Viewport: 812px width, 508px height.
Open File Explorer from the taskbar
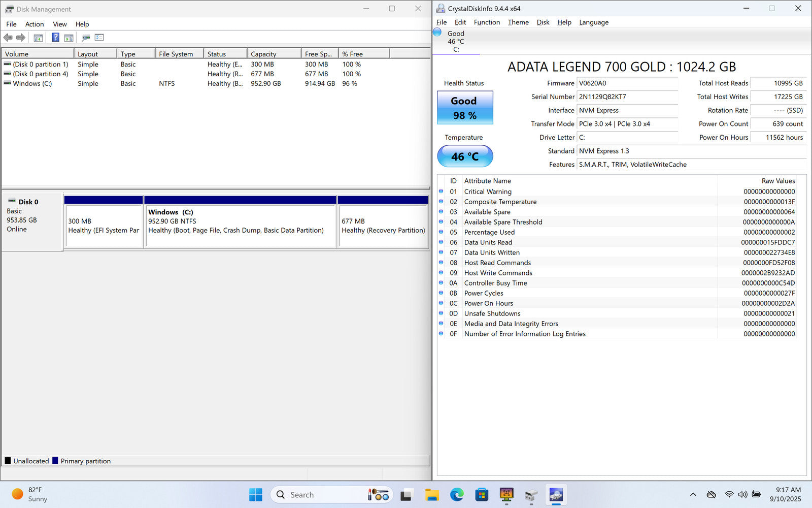tap(432, 495)
